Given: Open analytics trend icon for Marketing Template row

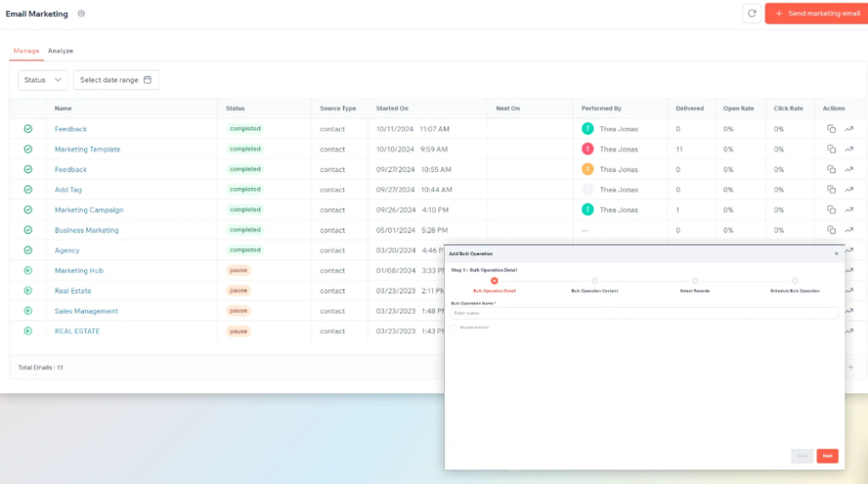Looking at the screenshot, I should click(849, 149).
